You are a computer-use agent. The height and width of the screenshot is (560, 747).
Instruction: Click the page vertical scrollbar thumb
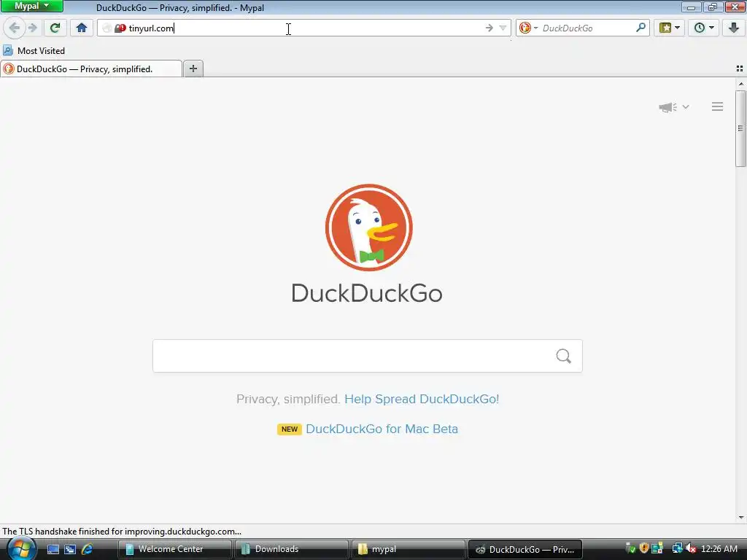[x=740, y=128]
